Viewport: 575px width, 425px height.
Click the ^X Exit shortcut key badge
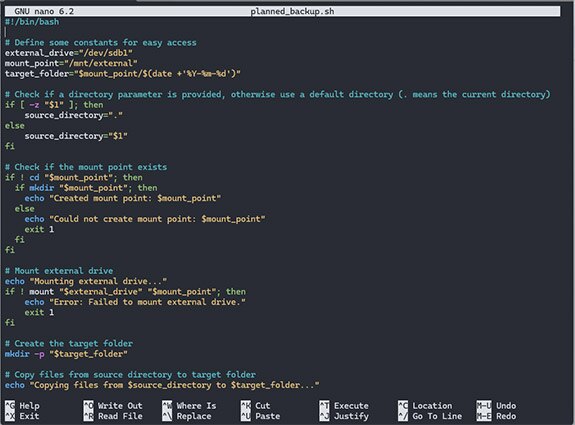10,416
